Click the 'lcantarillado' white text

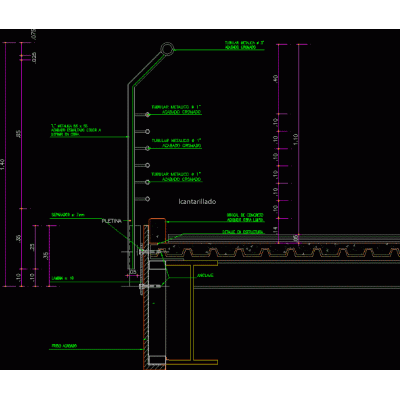click(x=197, y=201)
